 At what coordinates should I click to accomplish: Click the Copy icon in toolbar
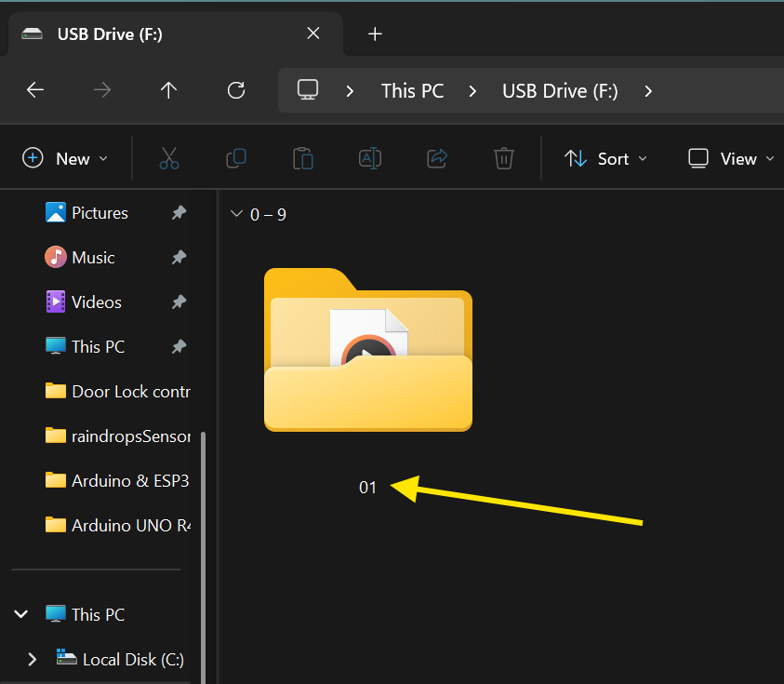pyautogui.click(x=236, y=158)
